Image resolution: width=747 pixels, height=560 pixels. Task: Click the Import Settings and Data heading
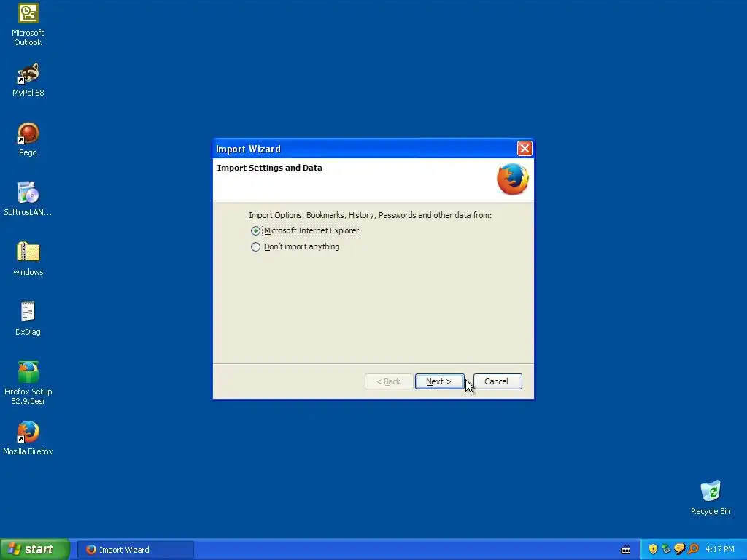pyautogui.click(x=270, y=168)
